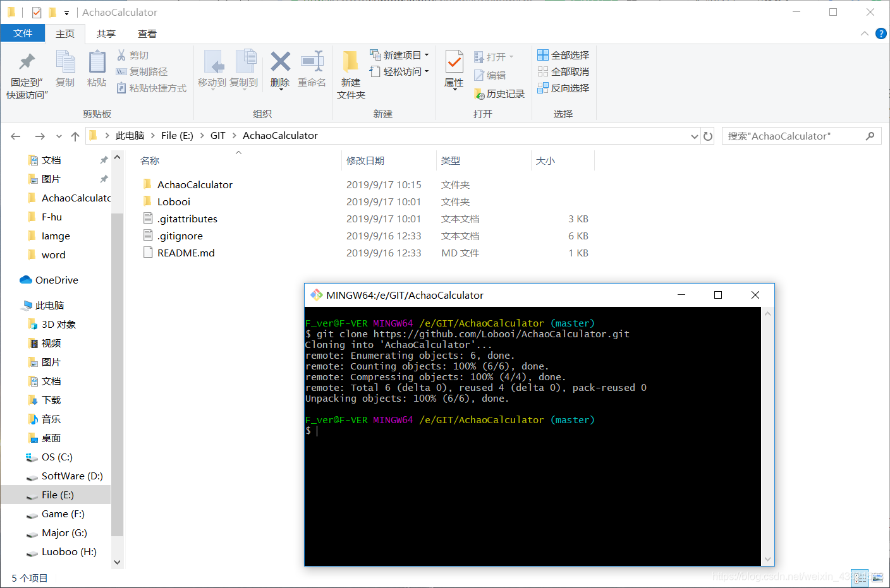Switch to the Home tab
890x588 pixels.
pos(65,33)
